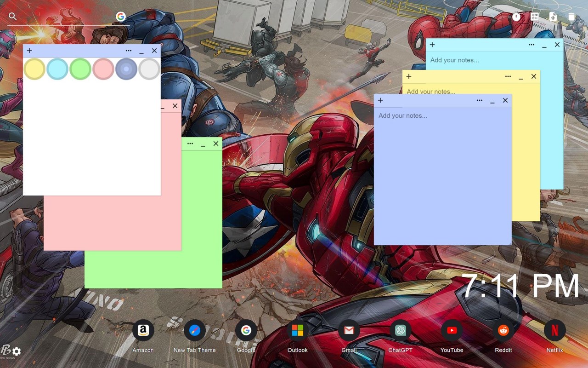Open the timer stopwatch icon

click(x=516, y=17)
